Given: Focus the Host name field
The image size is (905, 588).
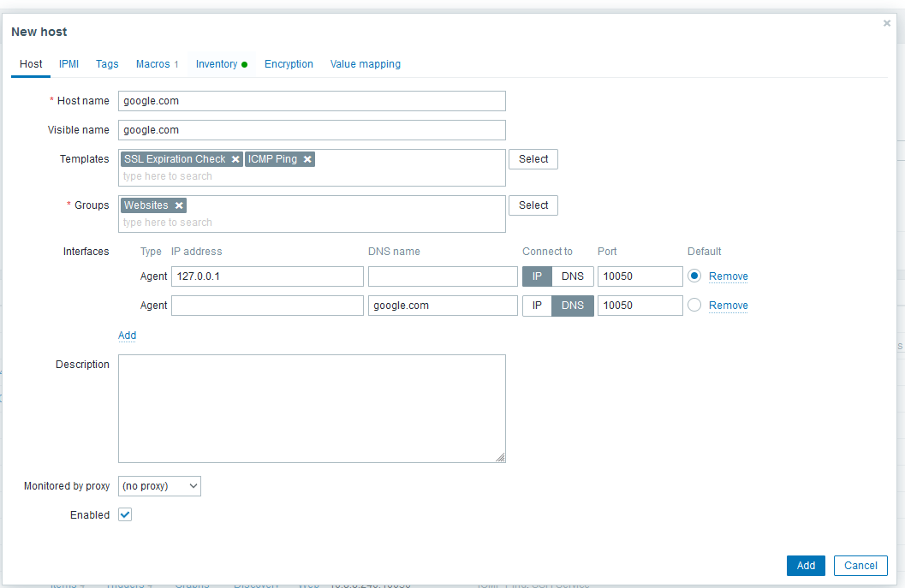Looking at the screenshot, I should click(312, 101).
